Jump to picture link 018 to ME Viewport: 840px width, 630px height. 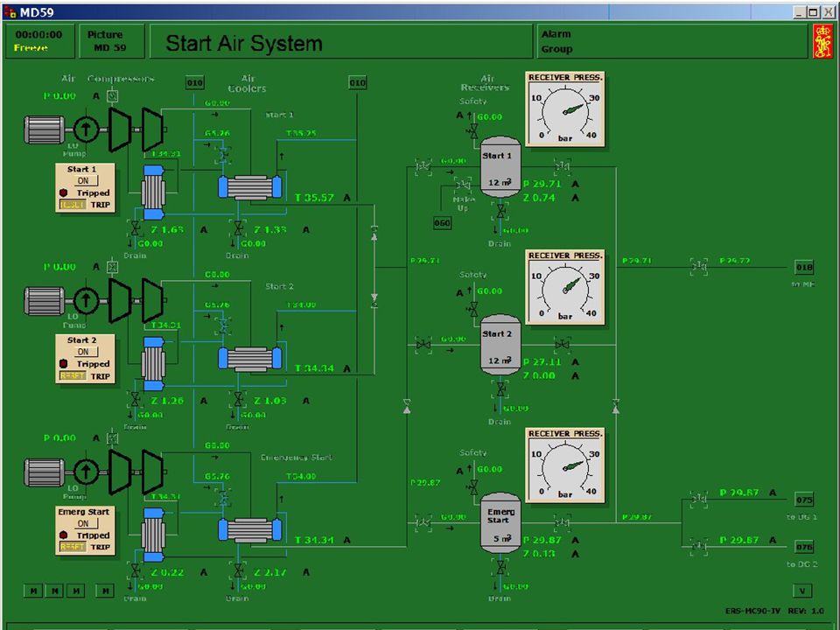point(804,267)
